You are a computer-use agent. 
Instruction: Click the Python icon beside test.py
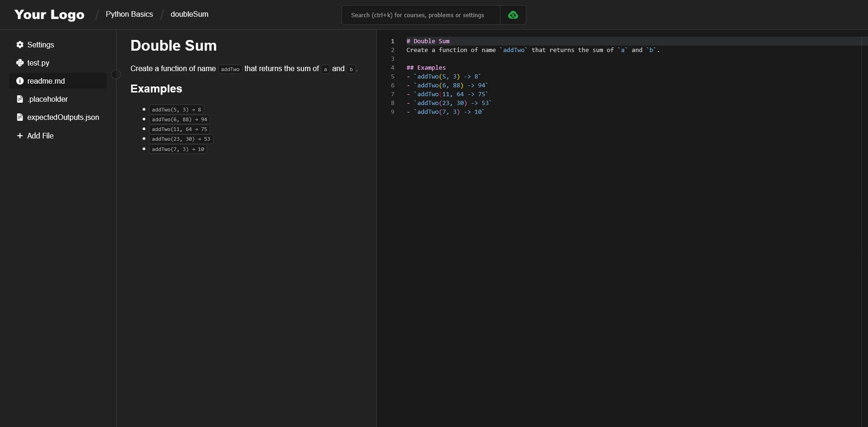[20, 63]
